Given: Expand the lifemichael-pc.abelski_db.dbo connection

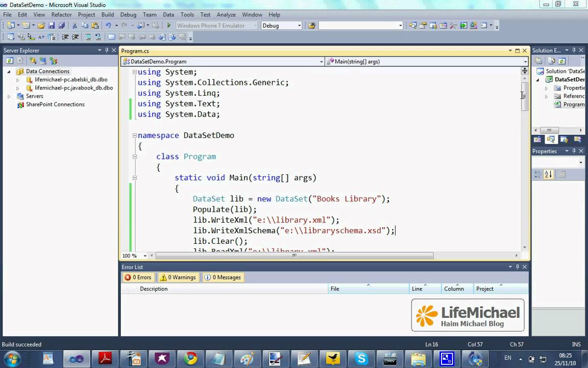Looking at the screenshot, I should pos(18,80).
